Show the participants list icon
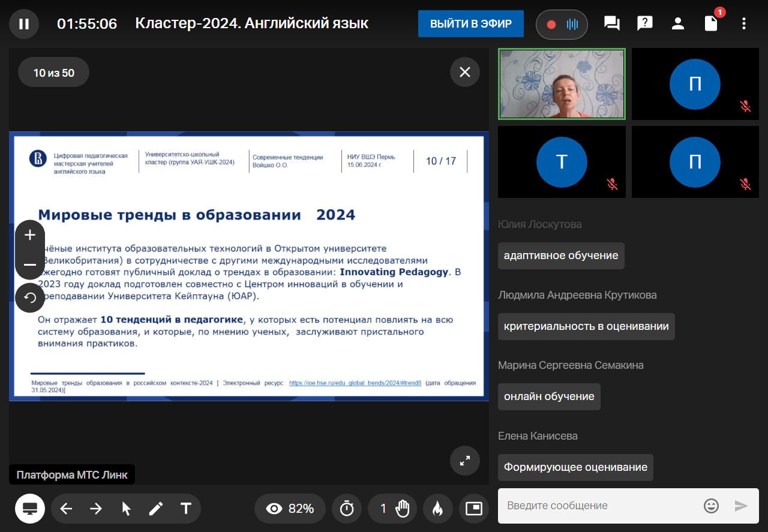Screen dimensions: 768x532 tap(678, 24)
